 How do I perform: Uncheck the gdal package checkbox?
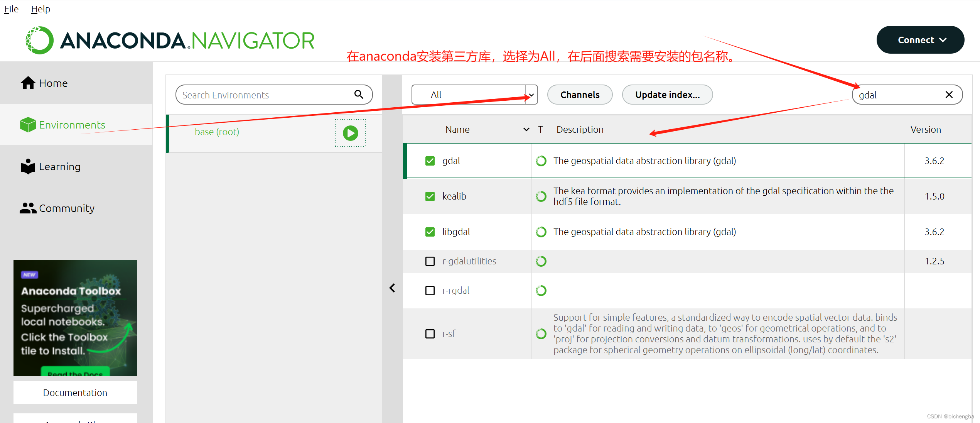point(430,161)
